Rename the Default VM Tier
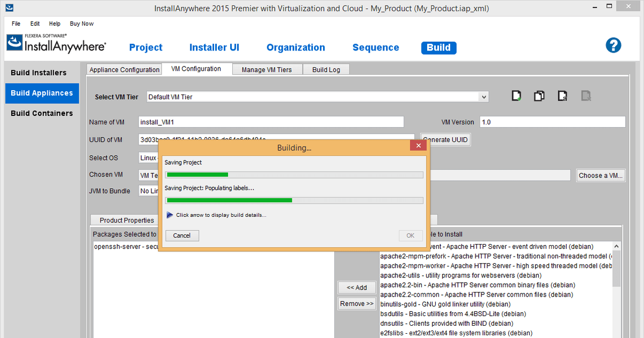Viewport: 644px width, 338px height. tap(562, 95)
